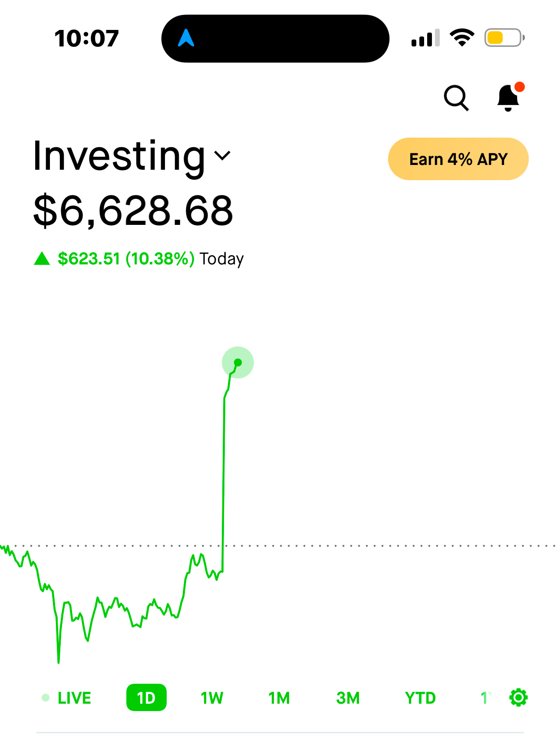Select the 1D chart range
560x738 pixels.
click(146, 698)
